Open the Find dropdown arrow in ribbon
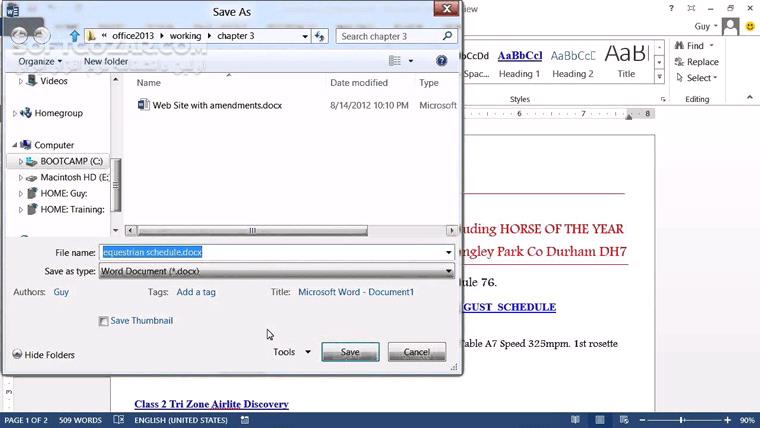Screen dimensions: 760x428 click(712, 46)
